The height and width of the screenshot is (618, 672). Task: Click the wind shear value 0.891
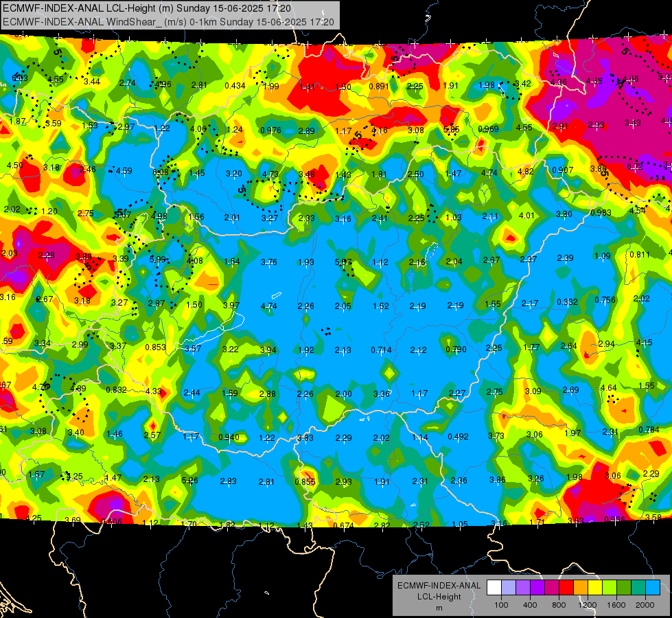(379, 87)
